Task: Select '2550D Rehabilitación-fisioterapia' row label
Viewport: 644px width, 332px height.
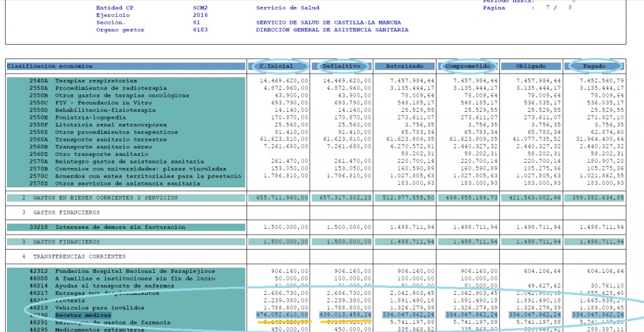Action: pos(92,110)
